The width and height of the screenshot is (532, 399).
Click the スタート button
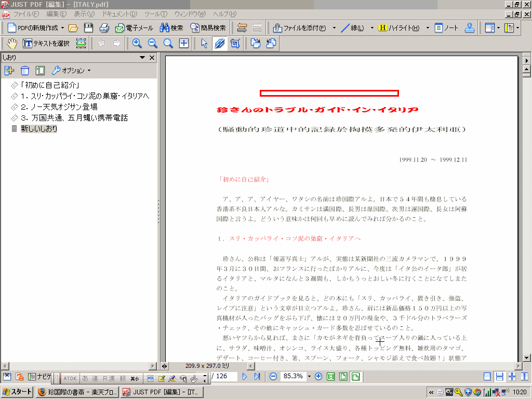pyautogui.click(x=17, y=392)
